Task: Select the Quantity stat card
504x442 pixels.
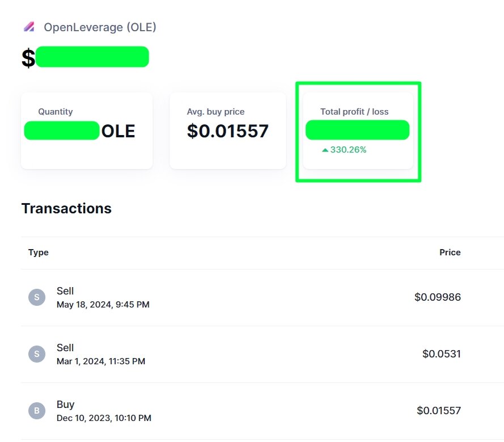Action: [86, 131]
